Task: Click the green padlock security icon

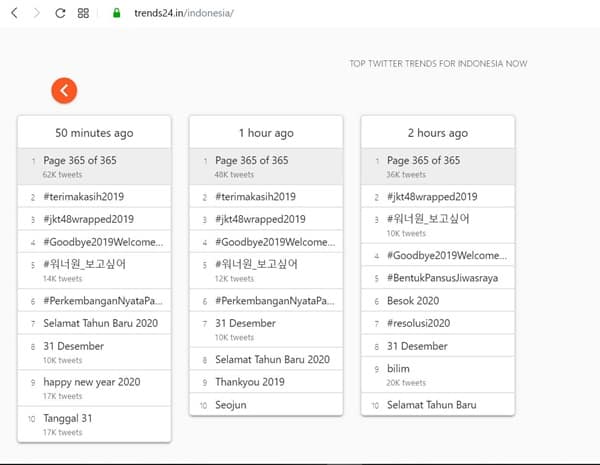Action: [x=116, y=13]
